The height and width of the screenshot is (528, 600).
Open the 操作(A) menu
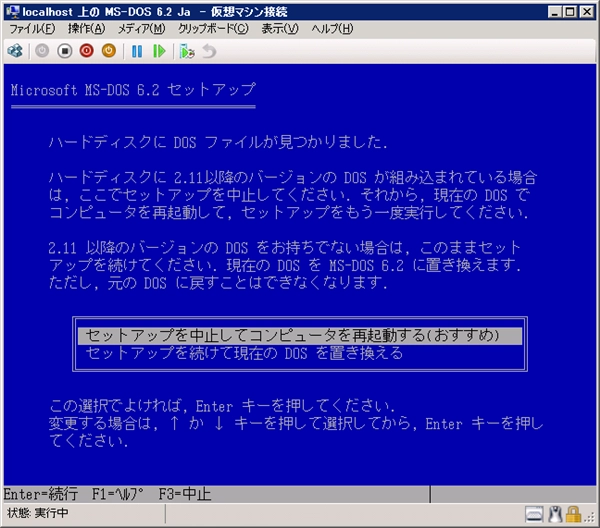[x=86, y=29]
